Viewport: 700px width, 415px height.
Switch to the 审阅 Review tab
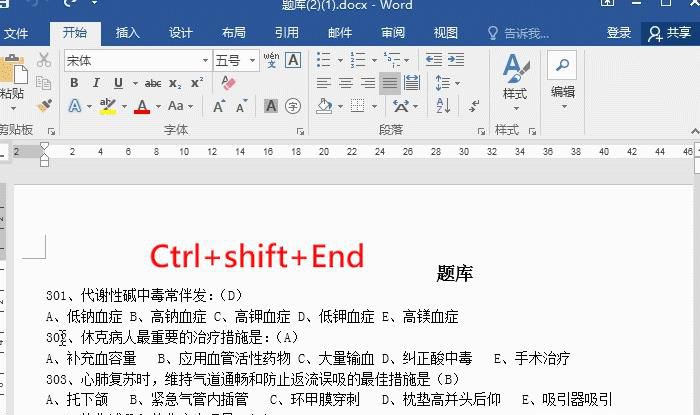click(x=393, y=33)
